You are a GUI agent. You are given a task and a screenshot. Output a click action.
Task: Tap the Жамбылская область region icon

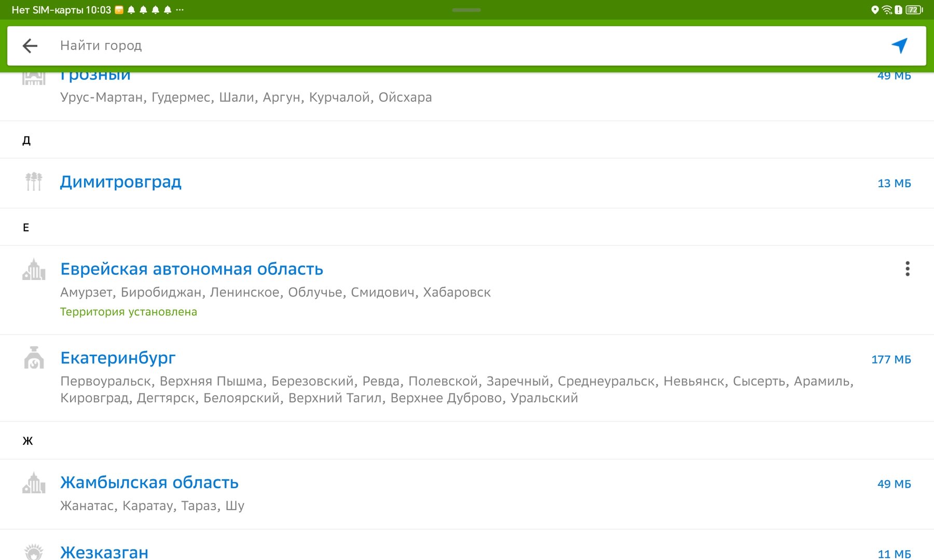click(x=34, y=483)
